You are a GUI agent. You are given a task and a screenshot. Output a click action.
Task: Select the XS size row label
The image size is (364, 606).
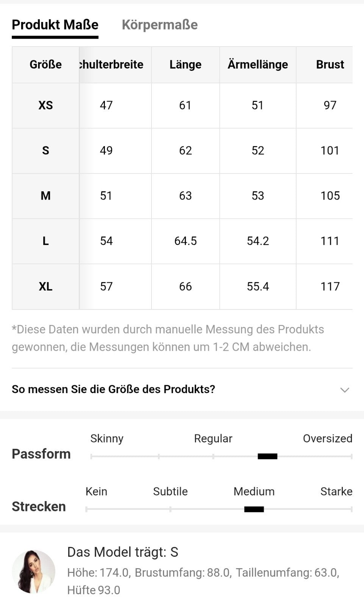(45, 105)
